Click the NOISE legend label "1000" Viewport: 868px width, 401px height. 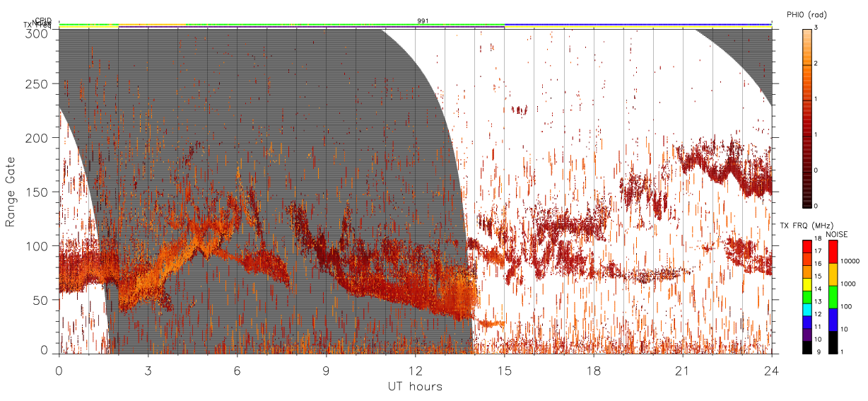tap(848, 284)
